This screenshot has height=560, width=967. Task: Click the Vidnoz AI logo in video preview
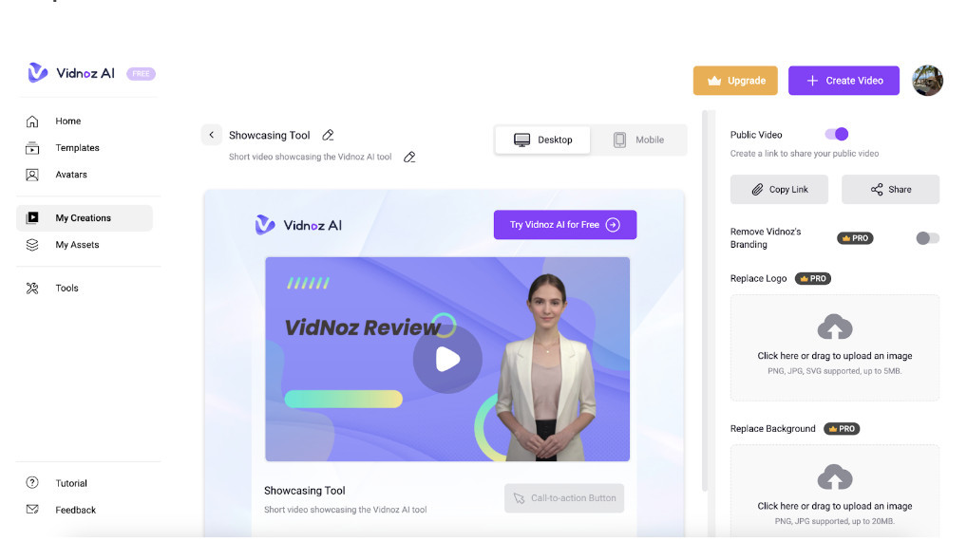coord(298,226)
